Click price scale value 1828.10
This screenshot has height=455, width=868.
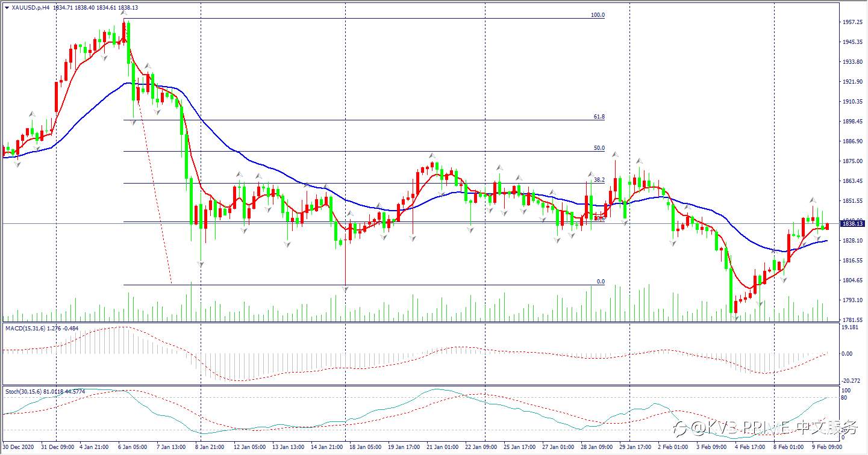click(x=852, y=241)
